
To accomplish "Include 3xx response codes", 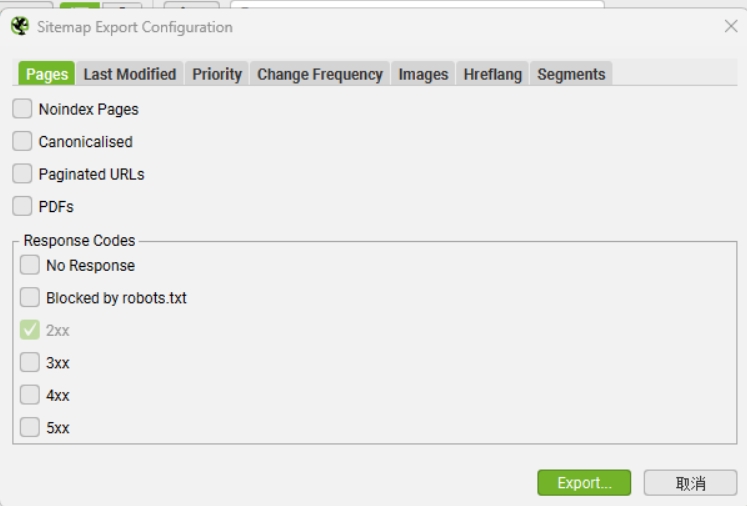I will pos(30,362).
